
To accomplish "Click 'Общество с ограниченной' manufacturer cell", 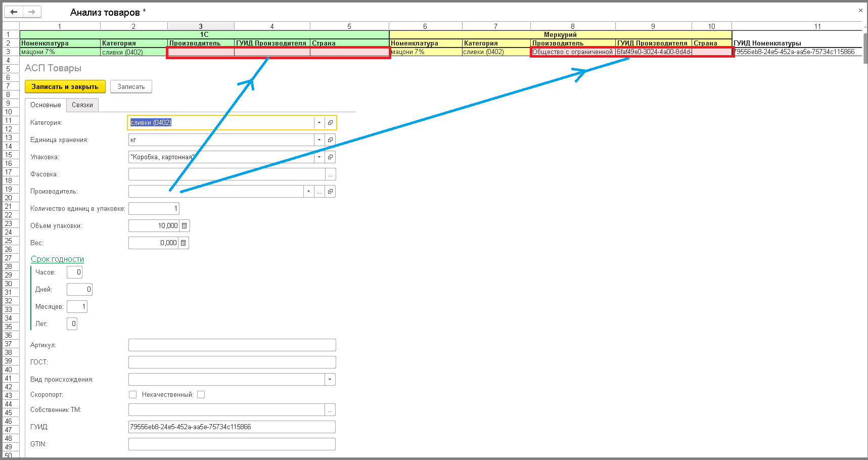I will [573, 52].
